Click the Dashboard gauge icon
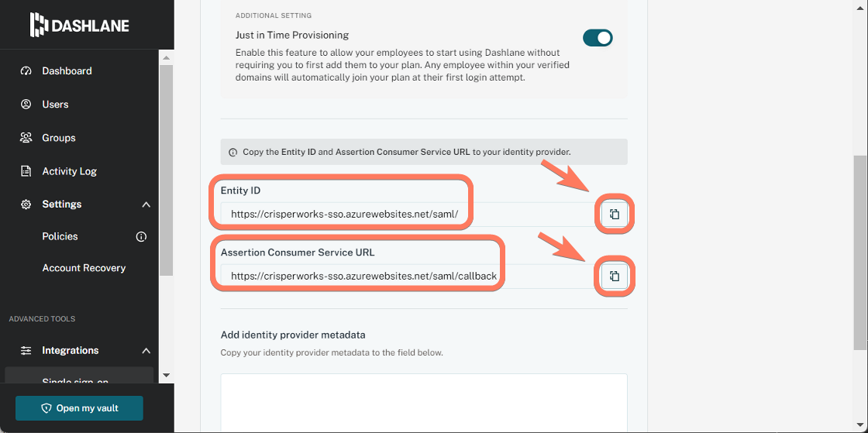The height and width of the screenshot is (433, 868). tap(26, 70)
